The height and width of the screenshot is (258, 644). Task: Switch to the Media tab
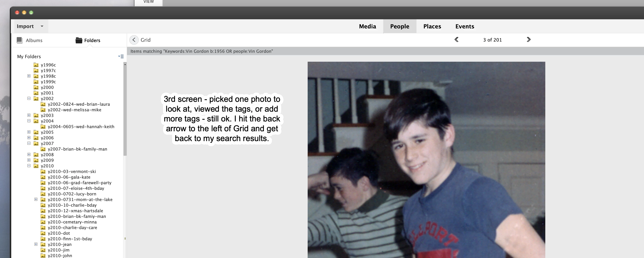coord(367,26)
